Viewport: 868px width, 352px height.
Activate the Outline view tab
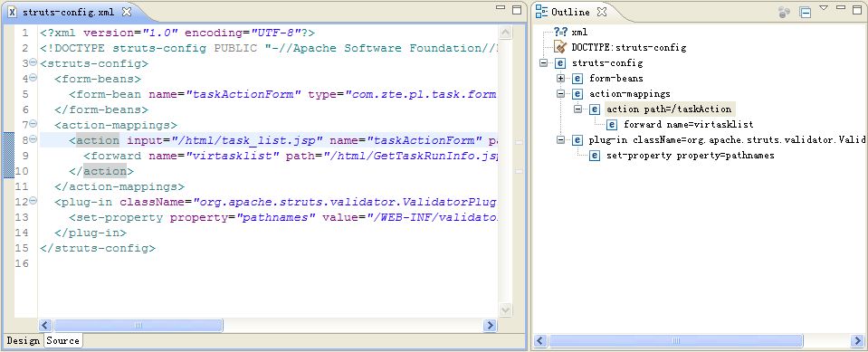coord(570,12)
